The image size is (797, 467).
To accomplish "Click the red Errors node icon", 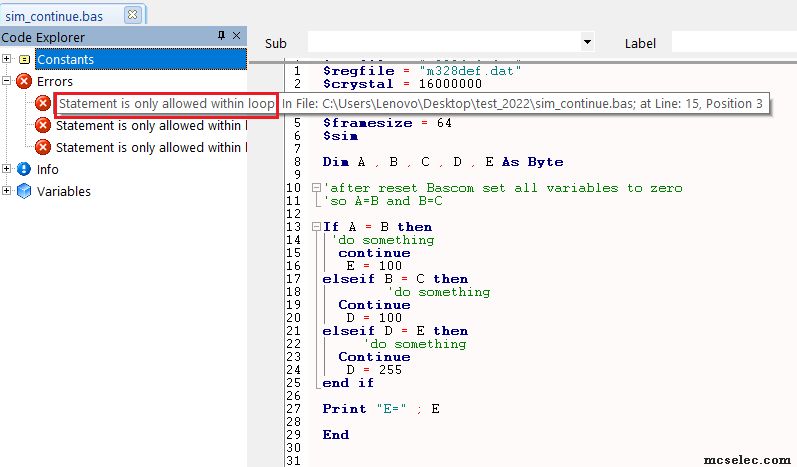I will [24, 81].
